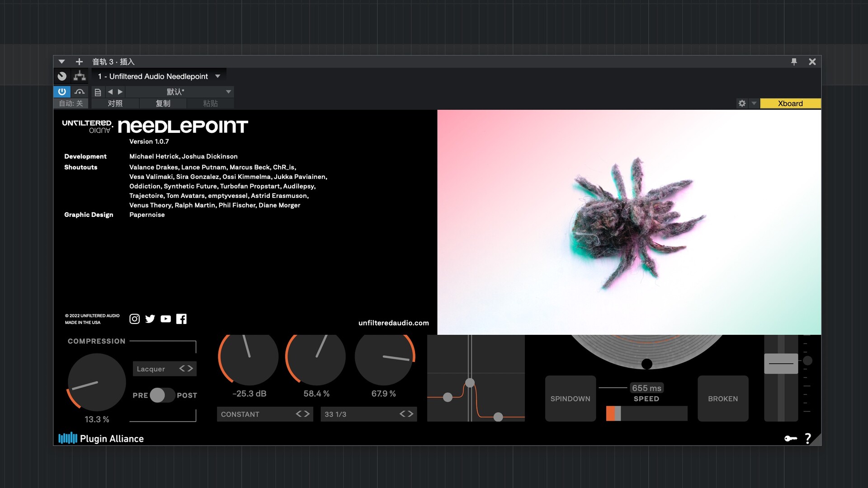Screen dimensions: 868x488
Task: Open the 33 1/3 speed selector
Action: point(368,414)
